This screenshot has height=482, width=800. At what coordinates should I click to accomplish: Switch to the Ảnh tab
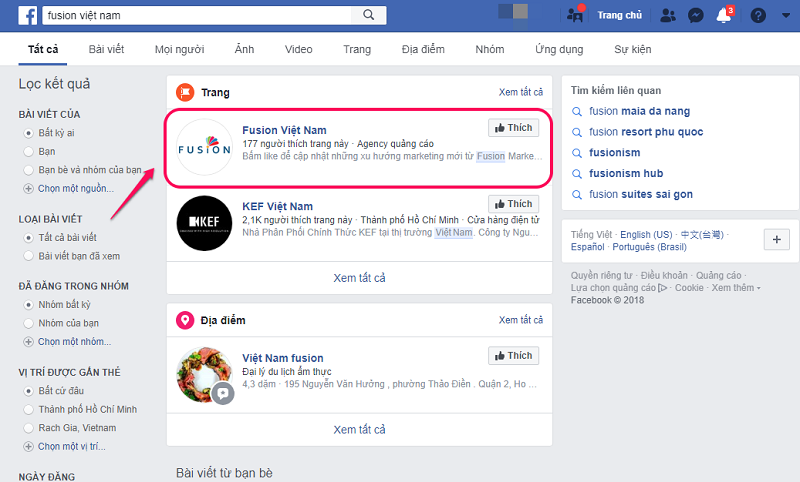point(244,49)
